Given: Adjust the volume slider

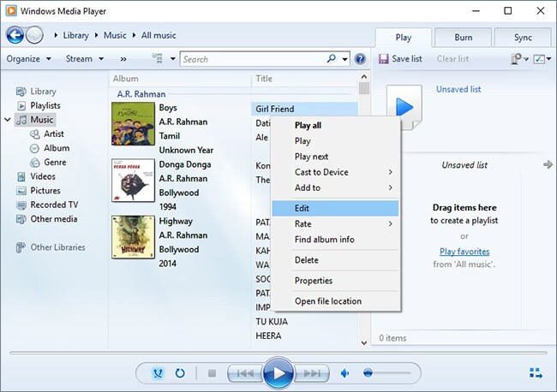Looking at the screenshot, I should point(387,373).
